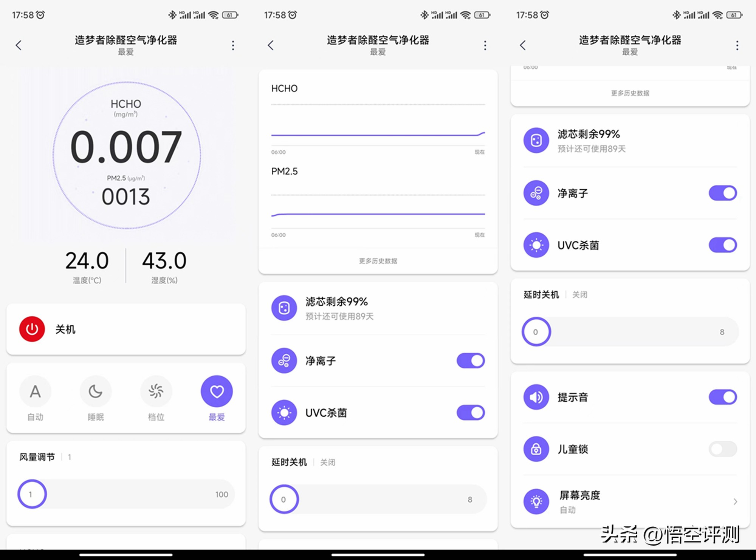Open the three-dot menu on left screen
756x560 pixels.
[233, 45]
